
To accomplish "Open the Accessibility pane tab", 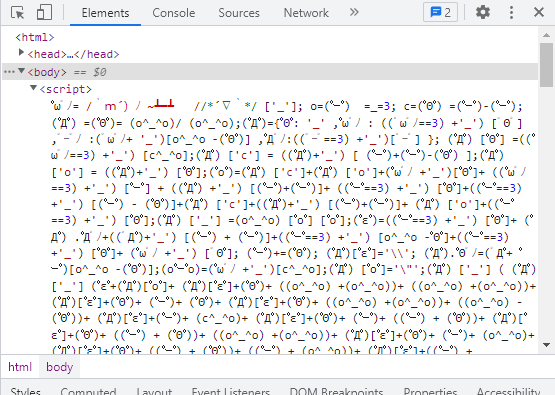I will point(508,391).
